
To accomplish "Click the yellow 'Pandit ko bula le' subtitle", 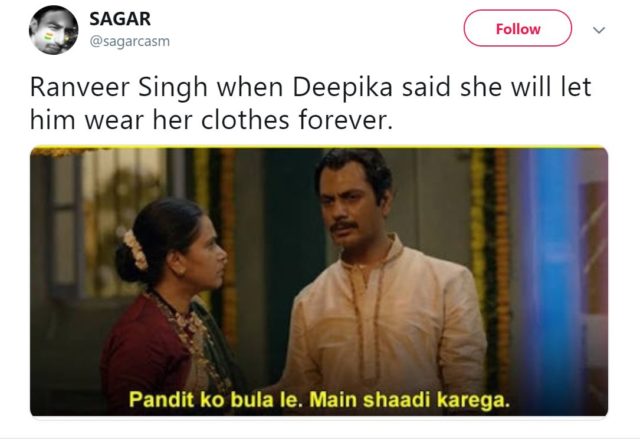I will tap(320, 399).
